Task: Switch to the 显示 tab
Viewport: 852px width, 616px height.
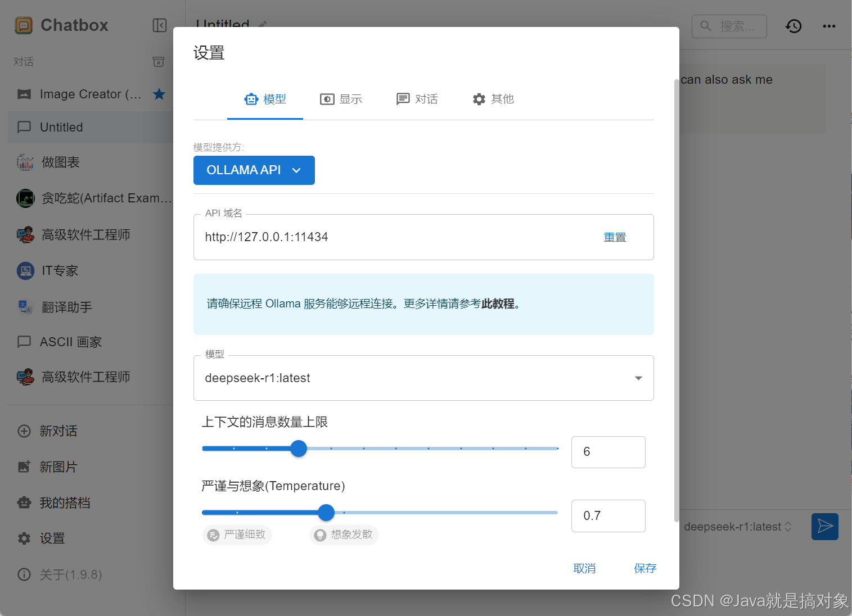Action: point(341,99)
